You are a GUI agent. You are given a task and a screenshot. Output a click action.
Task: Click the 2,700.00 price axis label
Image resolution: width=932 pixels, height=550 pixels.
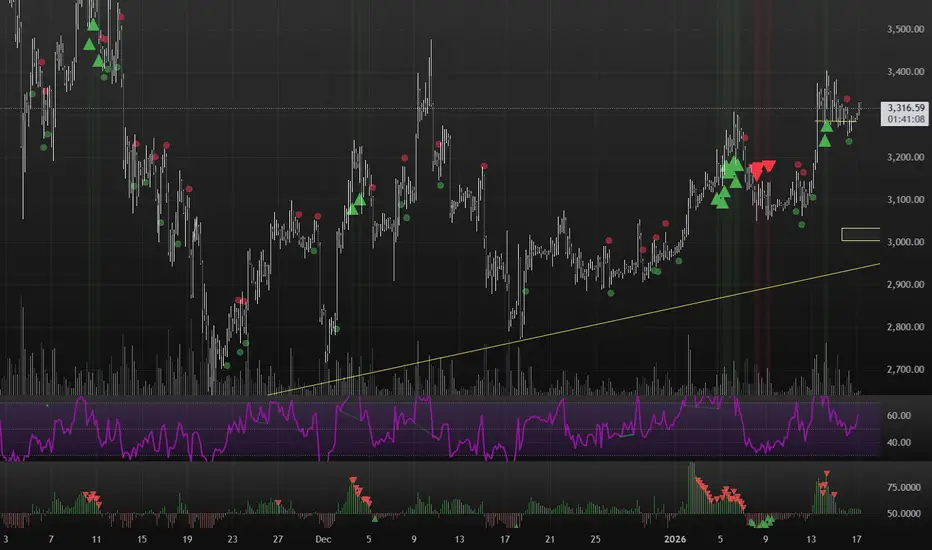pos(905,369)
